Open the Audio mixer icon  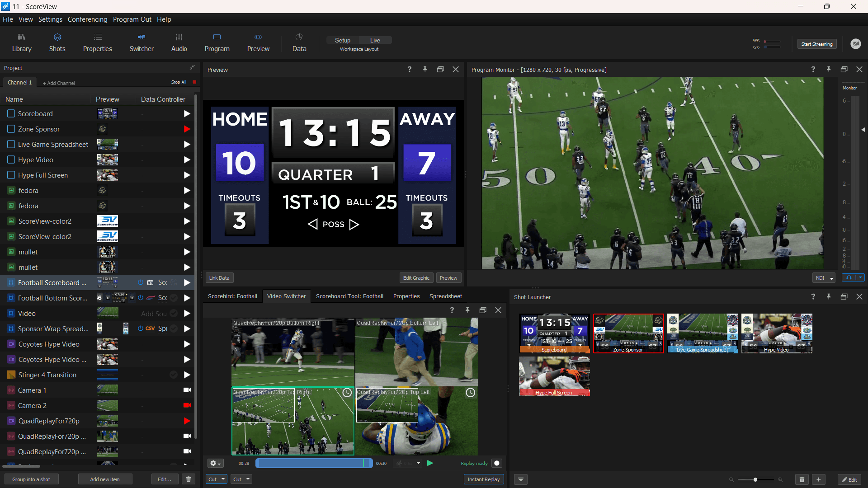(179, 42)
